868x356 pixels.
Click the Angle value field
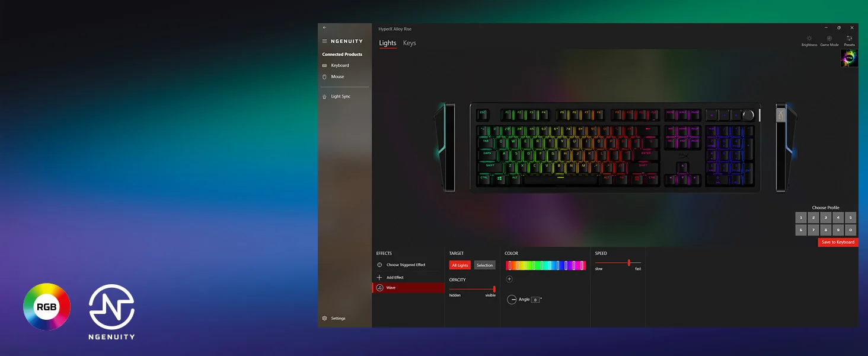pyautogui.click(x=535, y=300)
